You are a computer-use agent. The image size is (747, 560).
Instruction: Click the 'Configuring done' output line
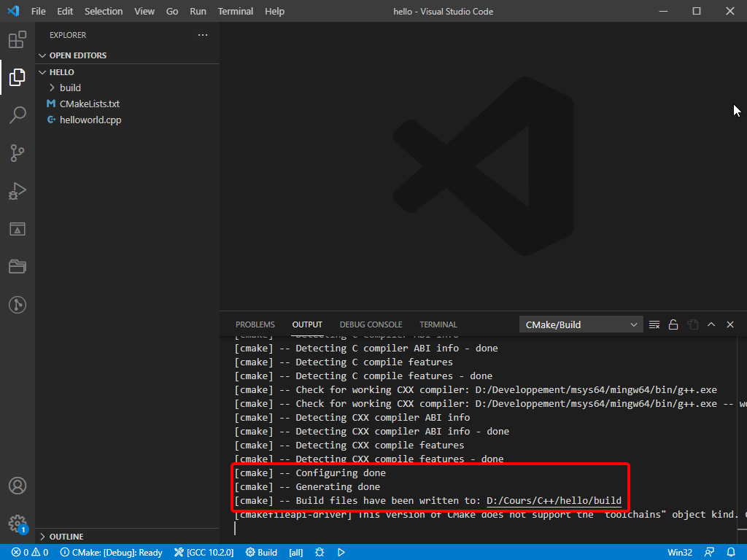(x=310, y=472)
